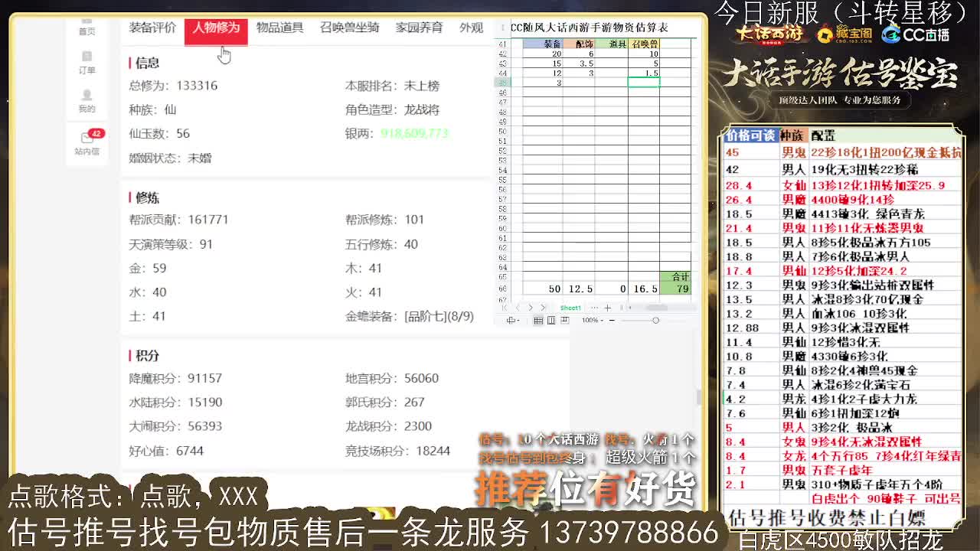Click the 道具 column header cell
The height and width of the screenshot is (551, 980).
coord(612,44)
